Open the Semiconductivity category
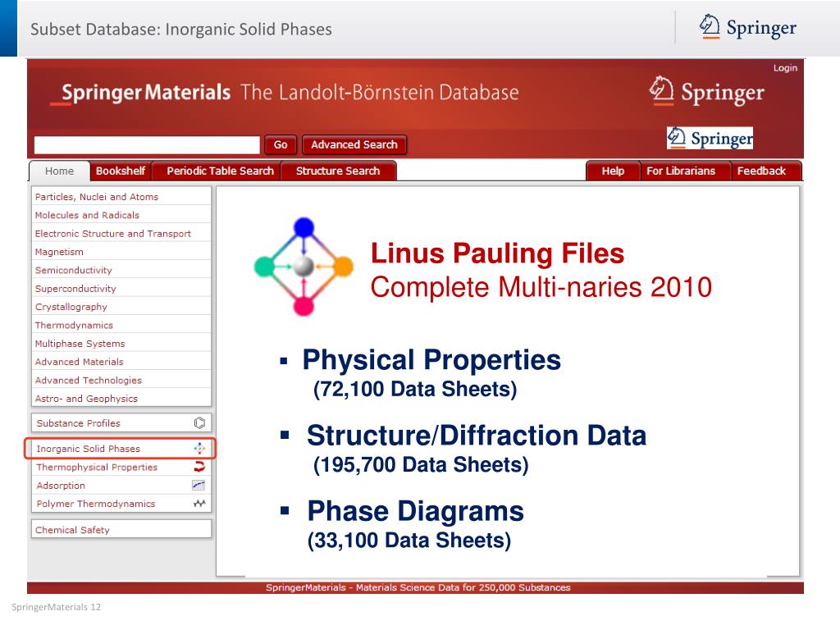 [121, 270]
